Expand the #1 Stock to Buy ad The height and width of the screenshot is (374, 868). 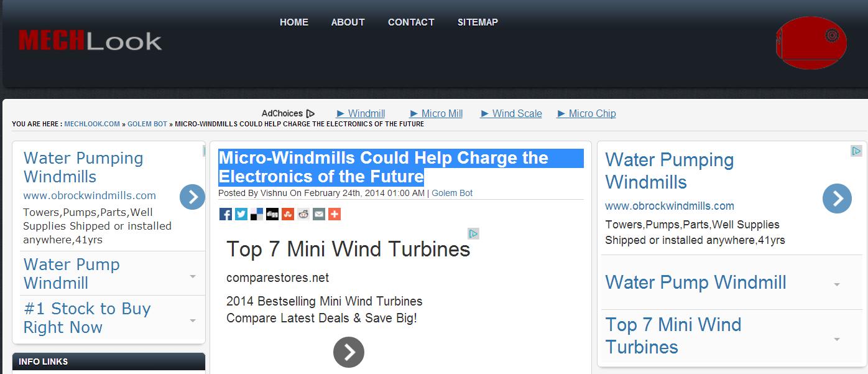click(x=192, y=320)
